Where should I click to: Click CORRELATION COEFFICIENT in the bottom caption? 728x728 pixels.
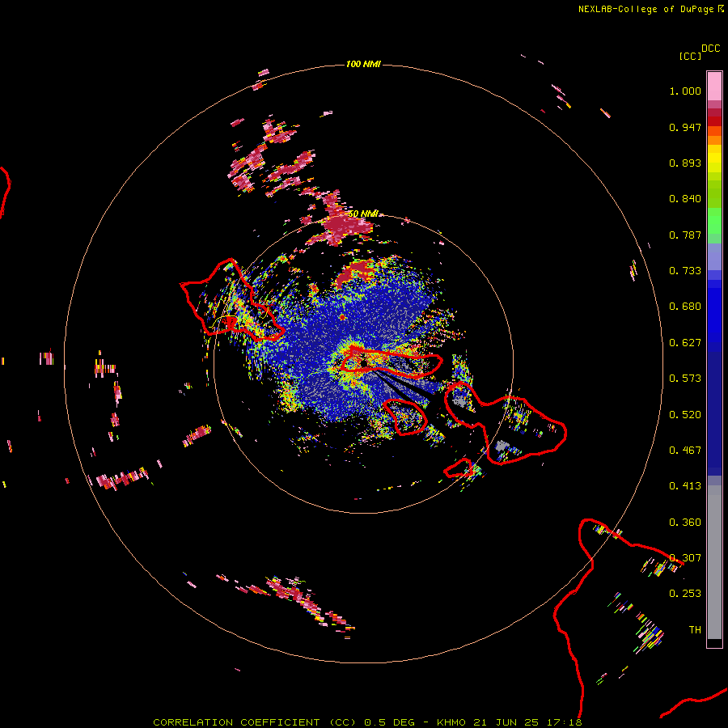236,722
